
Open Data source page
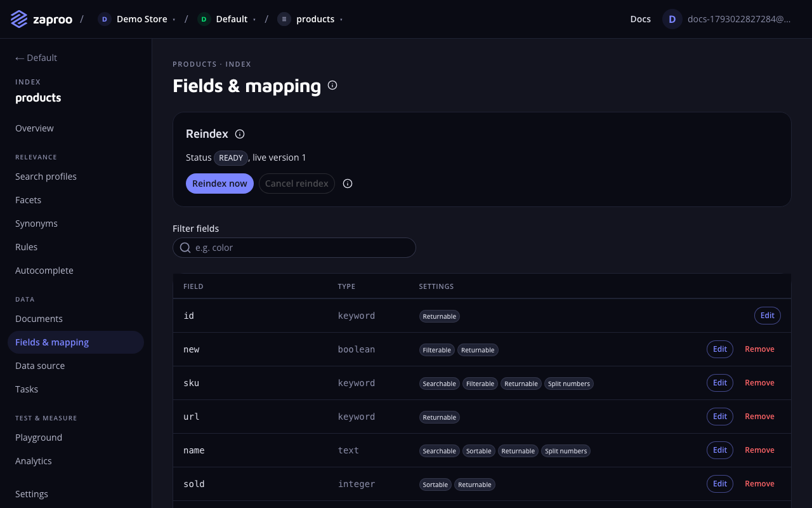(x=75, y=366)
